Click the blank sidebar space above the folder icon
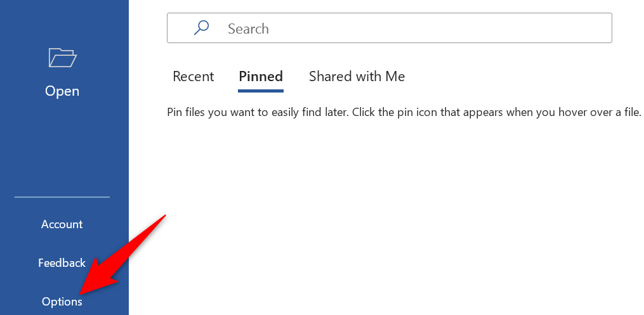The image size is (644, 315). 62,19
